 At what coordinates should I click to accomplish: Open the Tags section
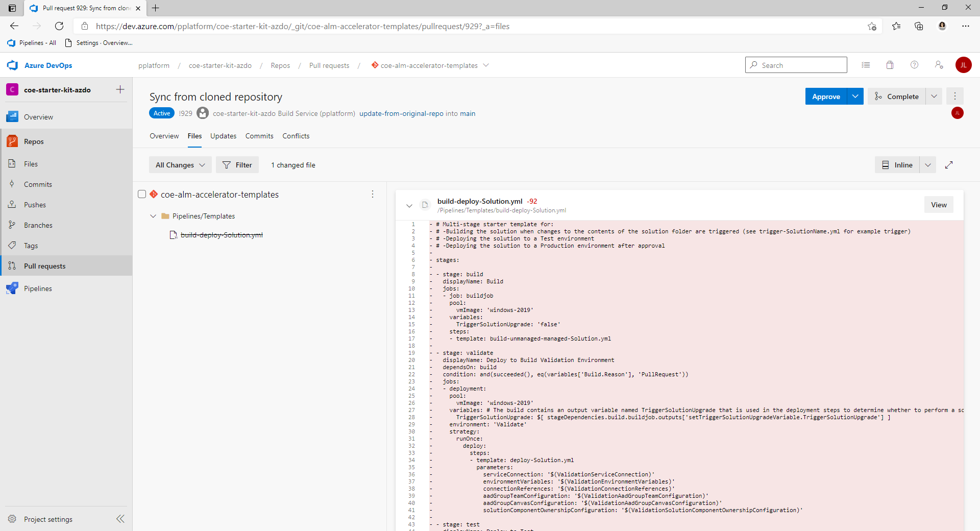pos(12,245)
